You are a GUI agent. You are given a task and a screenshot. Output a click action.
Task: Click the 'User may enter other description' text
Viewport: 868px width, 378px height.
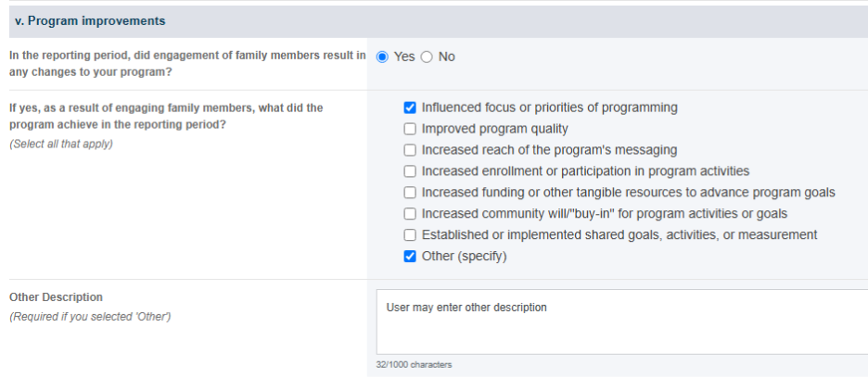pyautogui.click(x=466, y=308)
